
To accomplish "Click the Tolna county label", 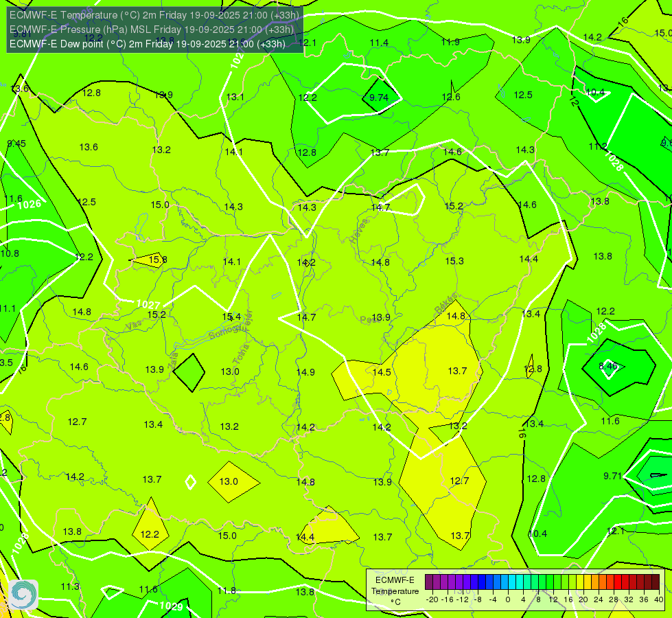I will click(241, 354).
